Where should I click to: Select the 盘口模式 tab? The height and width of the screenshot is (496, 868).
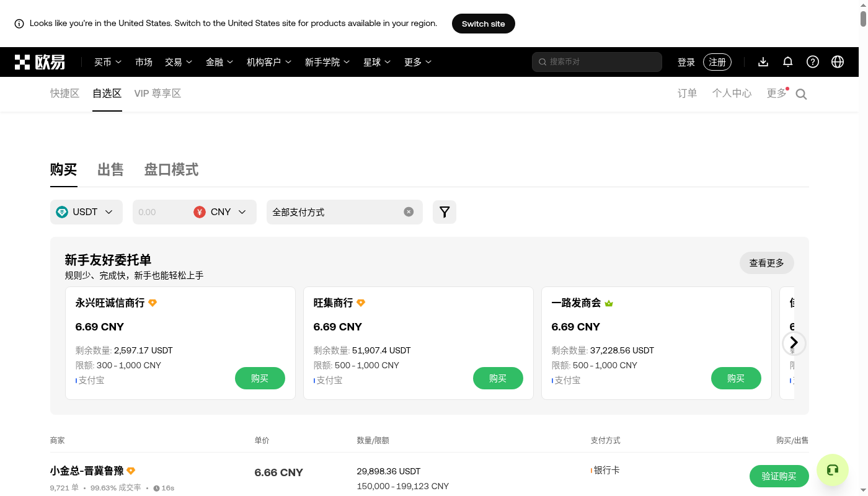(171, 169)
